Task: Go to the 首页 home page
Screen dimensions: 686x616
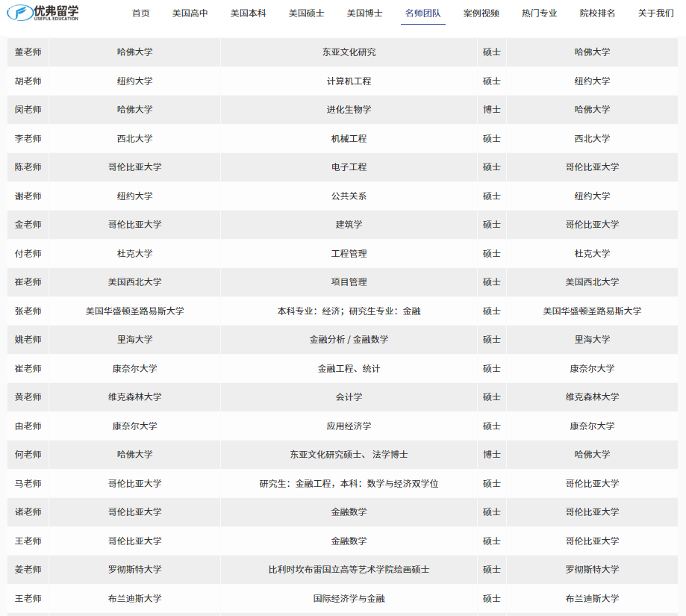Action: [141, 13]
